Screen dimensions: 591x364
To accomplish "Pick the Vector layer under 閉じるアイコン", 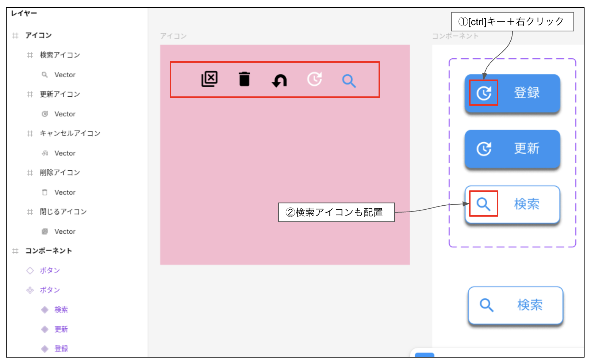I will click(x=65, y=232).
